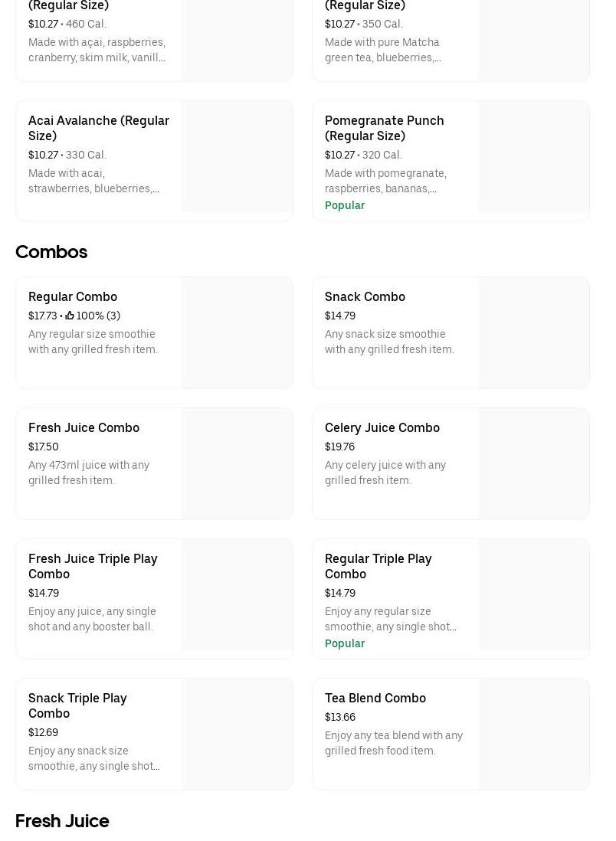Open the Fresh Juice Combo item
Screen dimensions: 616x841
pos(84,427)
